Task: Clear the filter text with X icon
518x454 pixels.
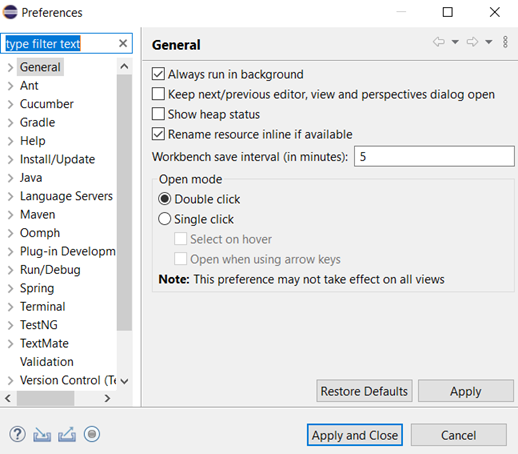Action: tap(123, 43)
